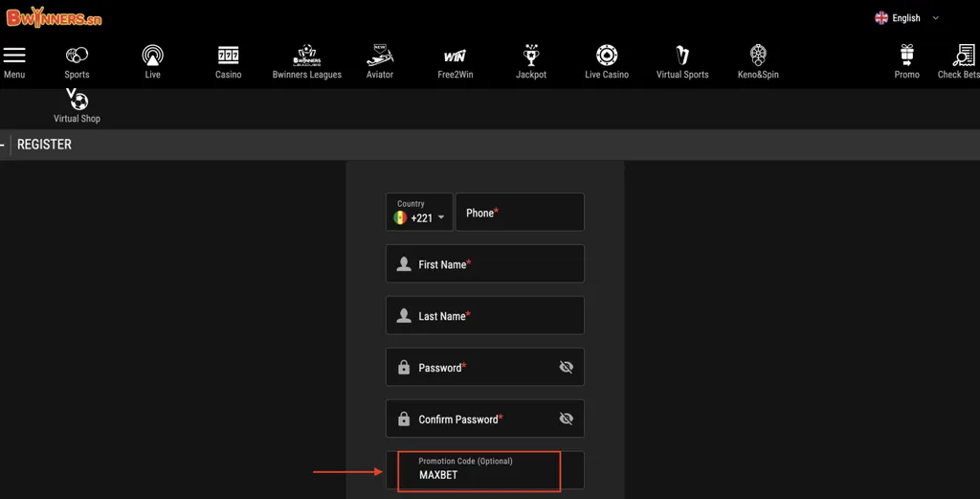Go to the Casino slot icon
Viewport: 980px width, 499px height.
click(x=228, y=56)
